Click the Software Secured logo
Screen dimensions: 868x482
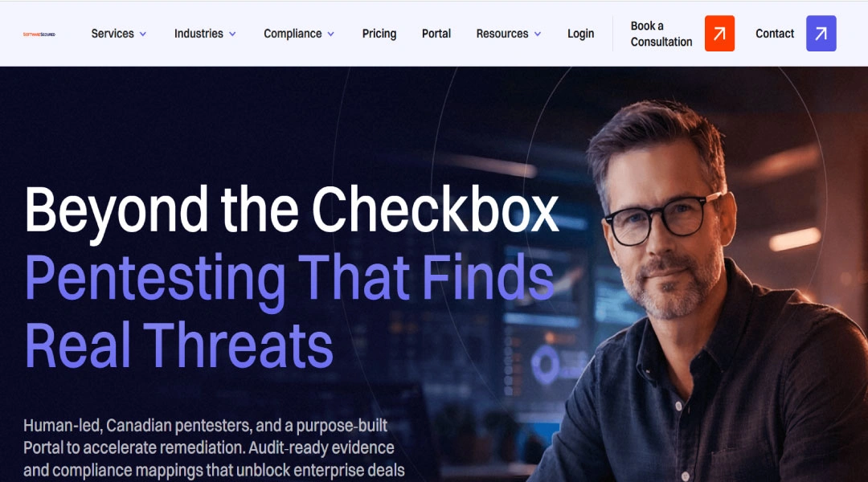pos(39,35)
